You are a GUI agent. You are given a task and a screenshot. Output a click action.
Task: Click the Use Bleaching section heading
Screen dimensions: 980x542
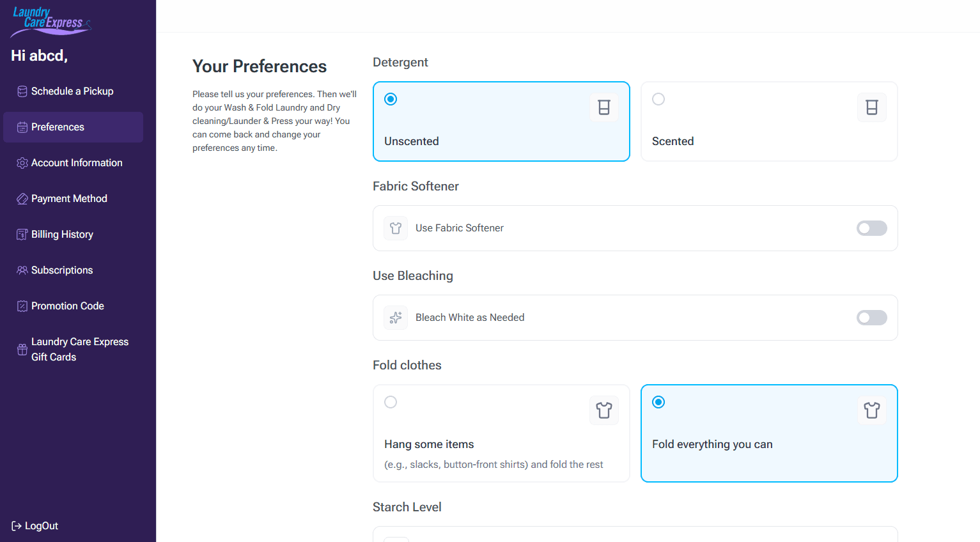click(x=413, y=275)
